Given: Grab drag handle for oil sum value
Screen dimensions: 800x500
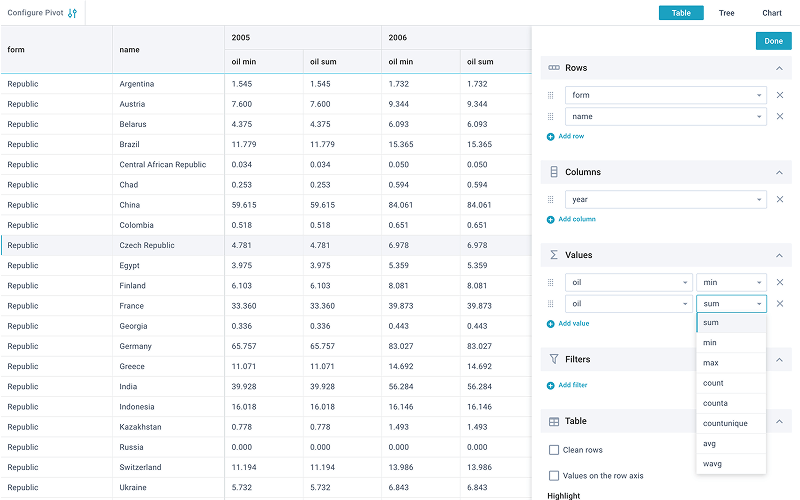Looking at the screenshot, I should click(x=551, y=304).
